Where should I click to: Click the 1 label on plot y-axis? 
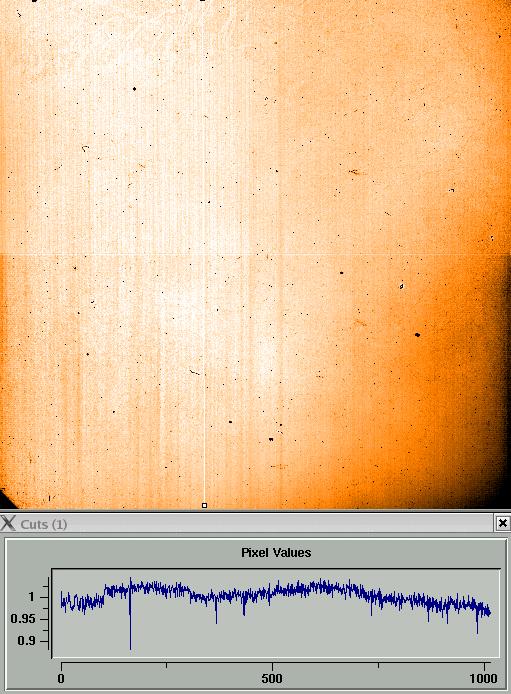[x=31, y=597]
